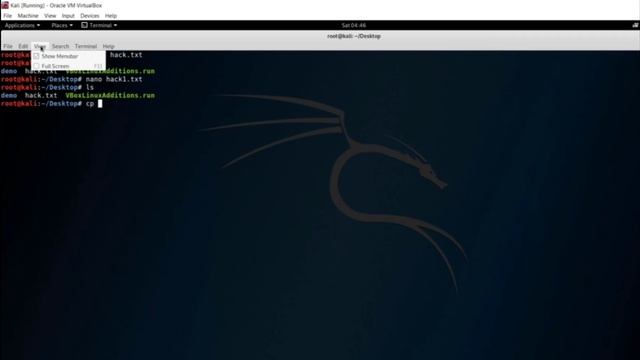Toggle the Show Menubar checkbox
This screenshot has height=360, width=640.
click(36, 56)
